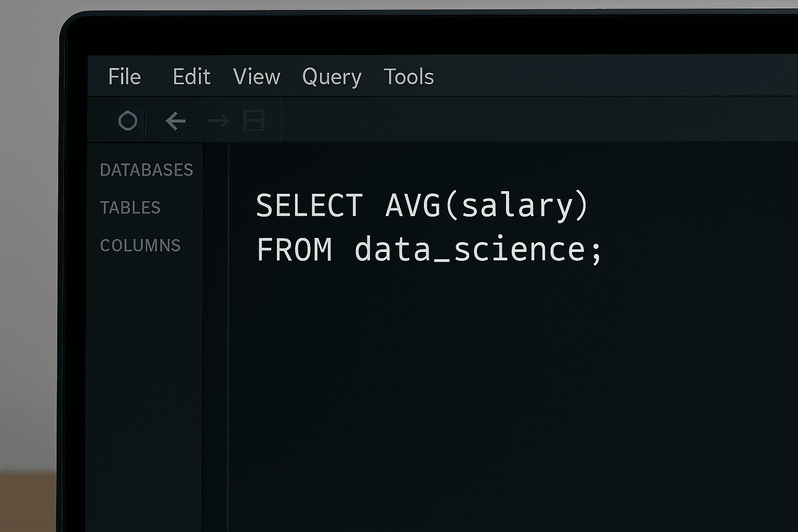This screenshot has height=532, width=798.
Task: Click the back navigation arrow icon
Action: coord(175,121)
